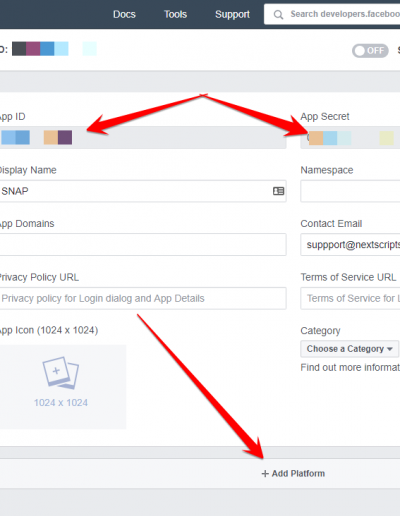400x516 pixels.
Task: Click the Terms of Service URL field
Action: click(x=350, y=298)
